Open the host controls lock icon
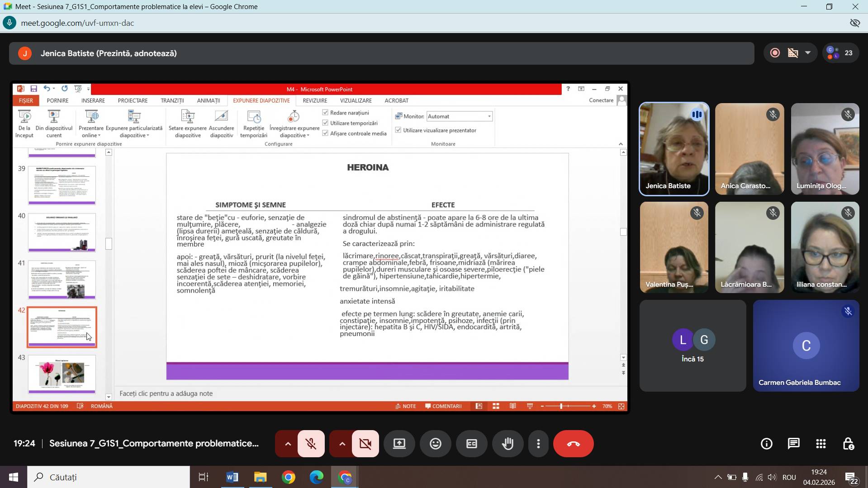 pos(848,444)
